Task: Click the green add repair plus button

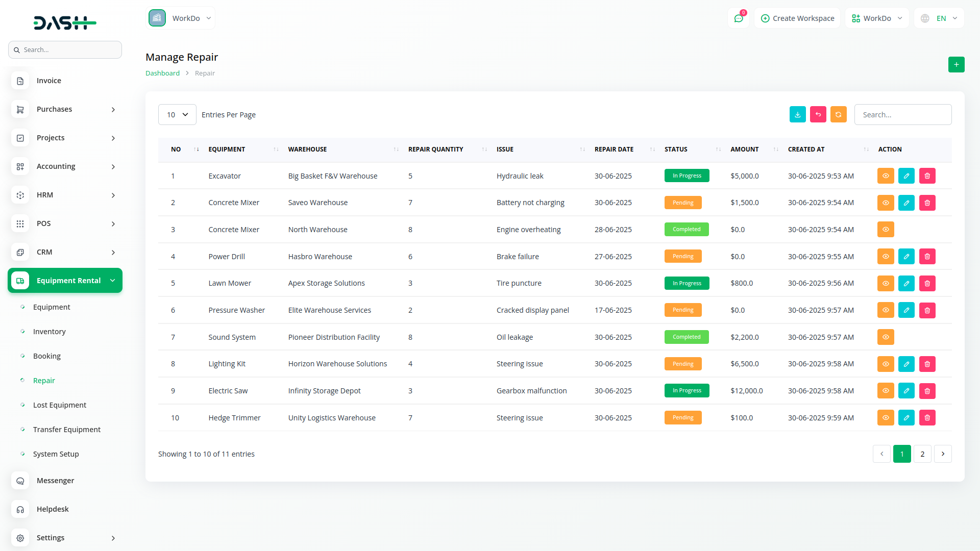Action: (956, 64)
